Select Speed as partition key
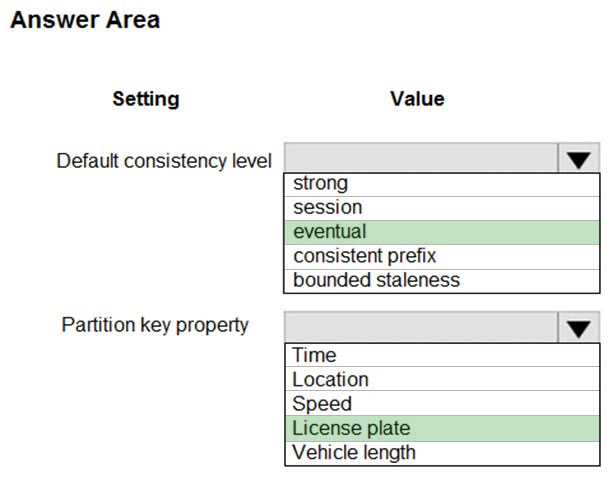 point(442,403)
